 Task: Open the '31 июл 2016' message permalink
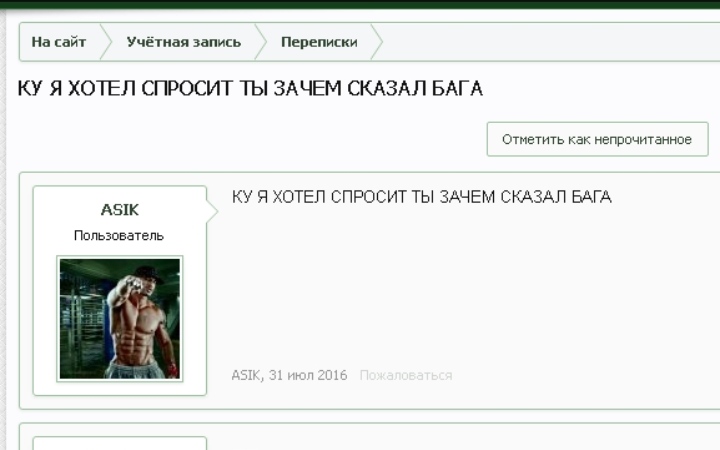pos(308,375)
